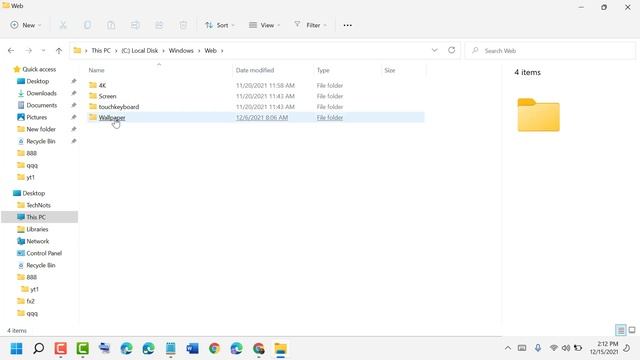Expand address bar history dropdown
Screen dimensions: 640x360
coord(434,50)
